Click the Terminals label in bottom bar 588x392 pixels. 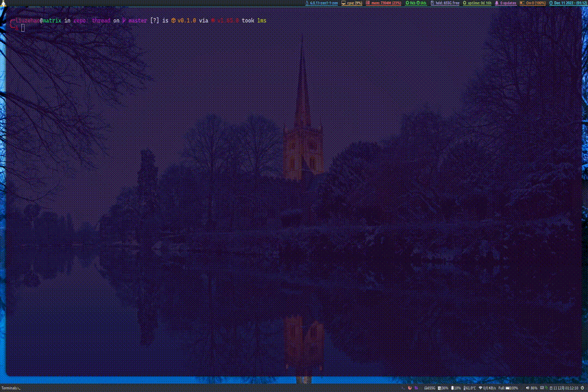(10, 388)
